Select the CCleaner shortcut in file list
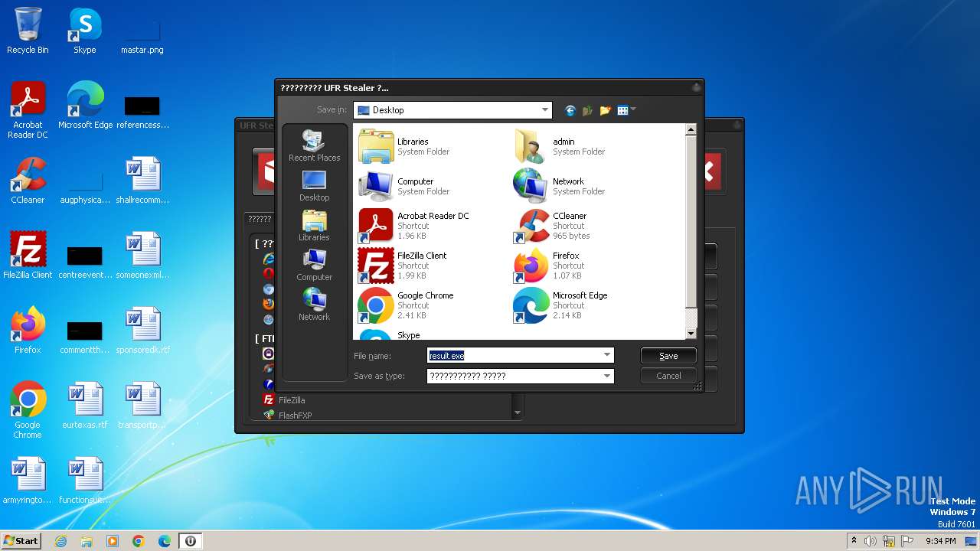The width and height of the screenshot is (980, 551). pyautogui.click(x=552, y=226)
